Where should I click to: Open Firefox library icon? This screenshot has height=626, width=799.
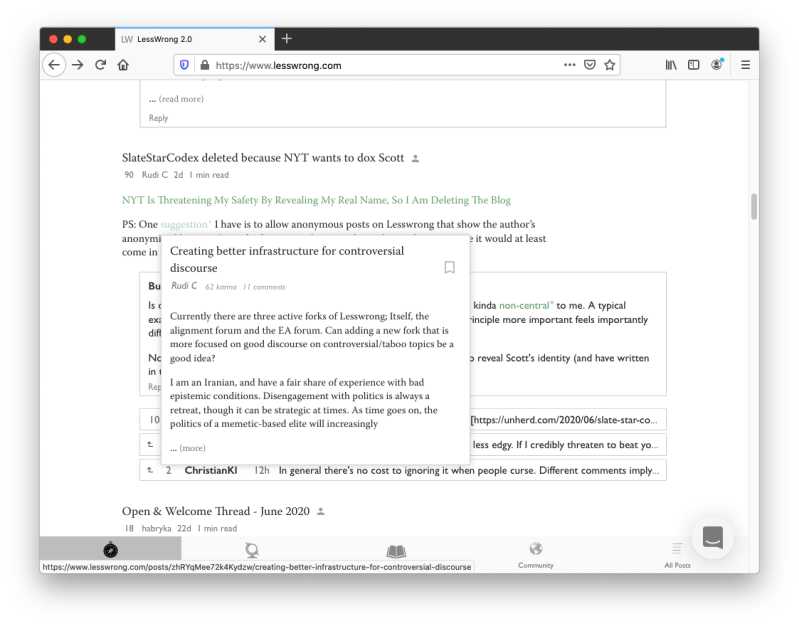point(671,65)
